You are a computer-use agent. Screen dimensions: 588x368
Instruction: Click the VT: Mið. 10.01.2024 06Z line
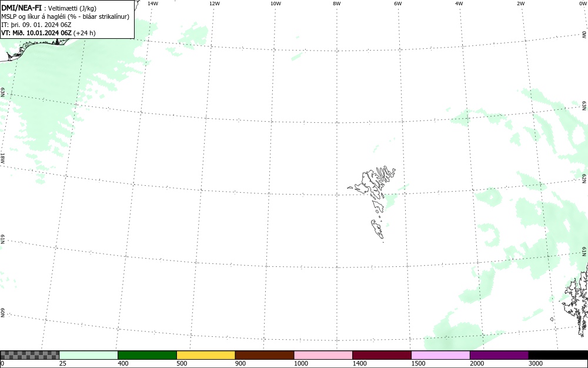coord(48,33)
